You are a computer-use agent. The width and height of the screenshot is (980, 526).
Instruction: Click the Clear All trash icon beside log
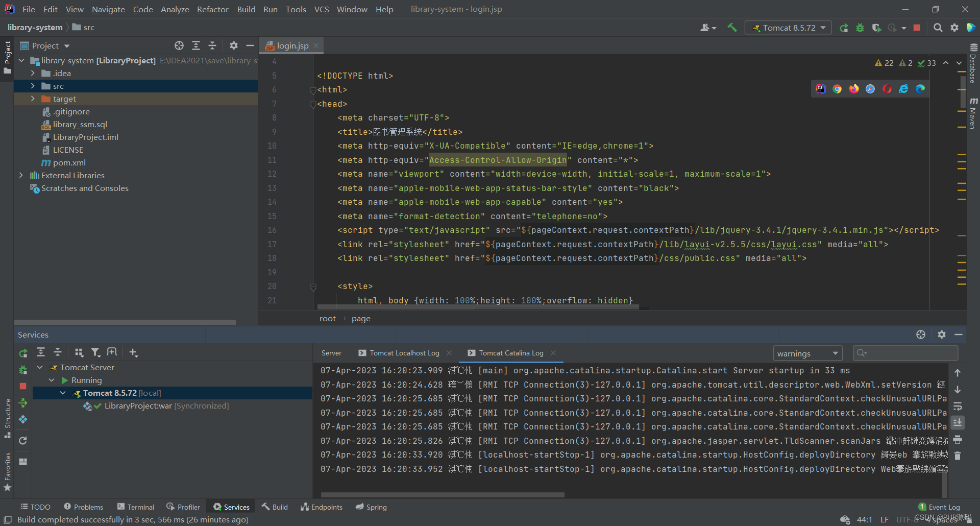click(958, 456)
